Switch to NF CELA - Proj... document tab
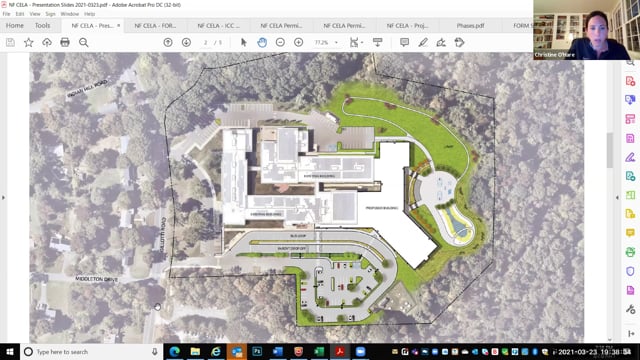This screenshot has width=640, height=360. 407,25
